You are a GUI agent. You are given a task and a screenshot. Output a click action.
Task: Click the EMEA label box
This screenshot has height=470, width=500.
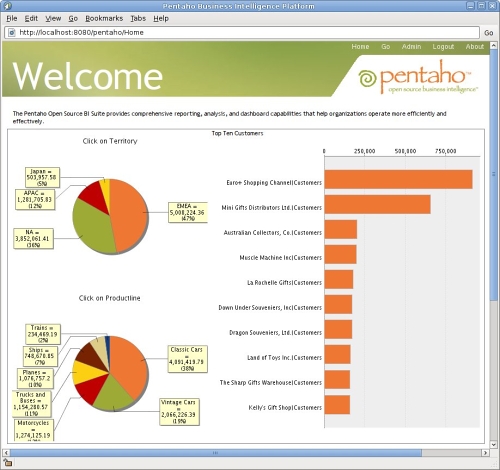pyautogui.click(x=188, y=212)
